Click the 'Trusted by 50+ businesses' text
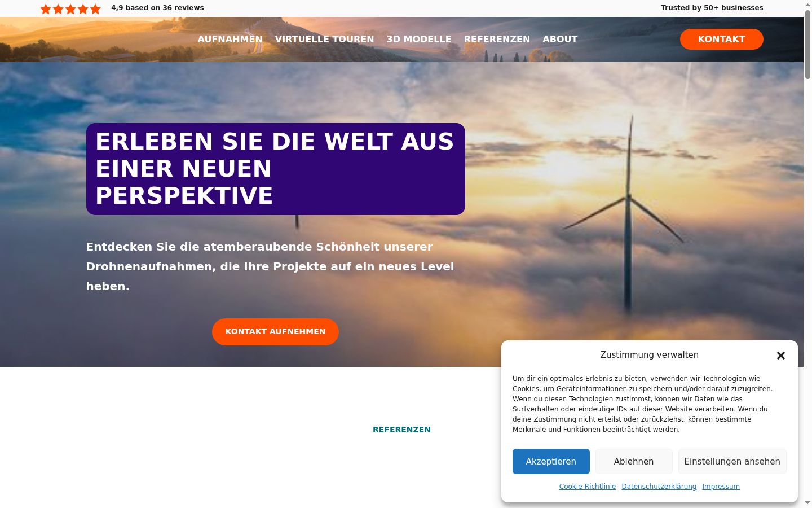Viewport: 812px width, 508px height. (712, 8)
